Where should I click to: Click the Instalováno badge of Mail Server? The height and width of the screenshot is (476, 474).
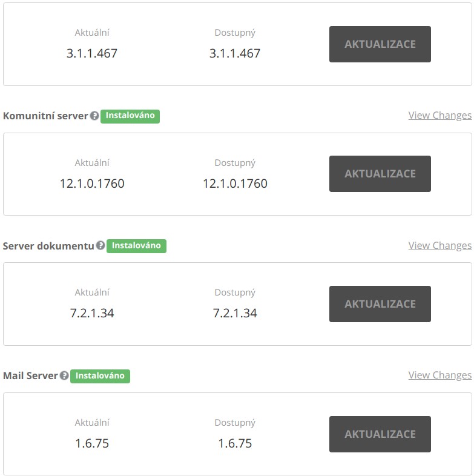(x=100, y=376)
